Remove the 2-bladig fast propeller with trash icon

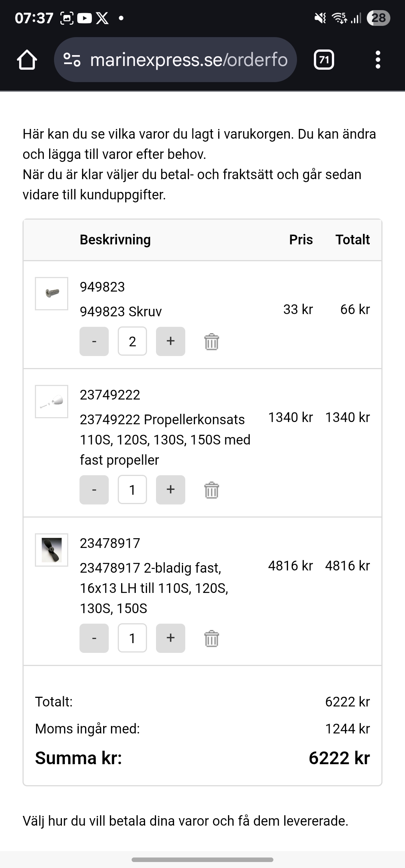click(x=211, y=638)
